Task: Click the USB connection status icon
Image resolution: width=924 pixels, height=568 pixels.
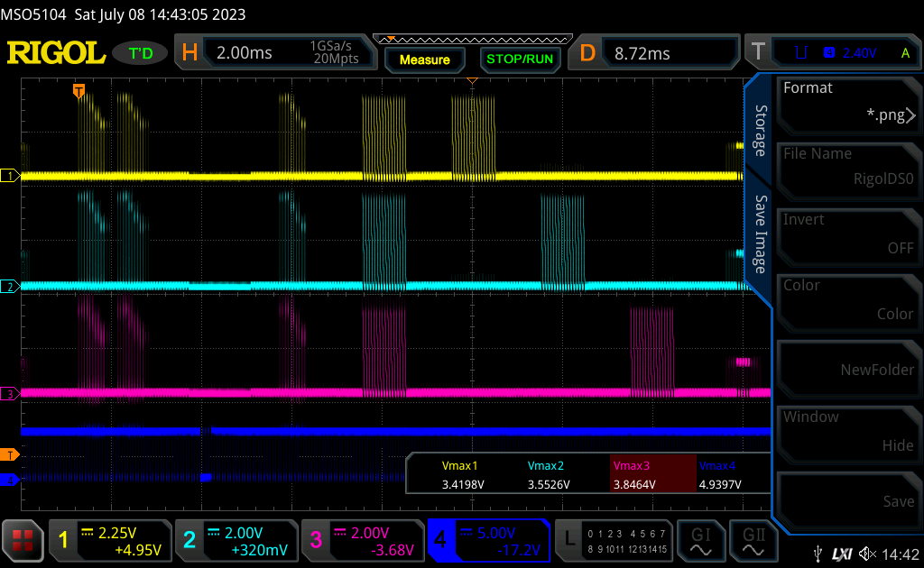Action: [818, 554]
